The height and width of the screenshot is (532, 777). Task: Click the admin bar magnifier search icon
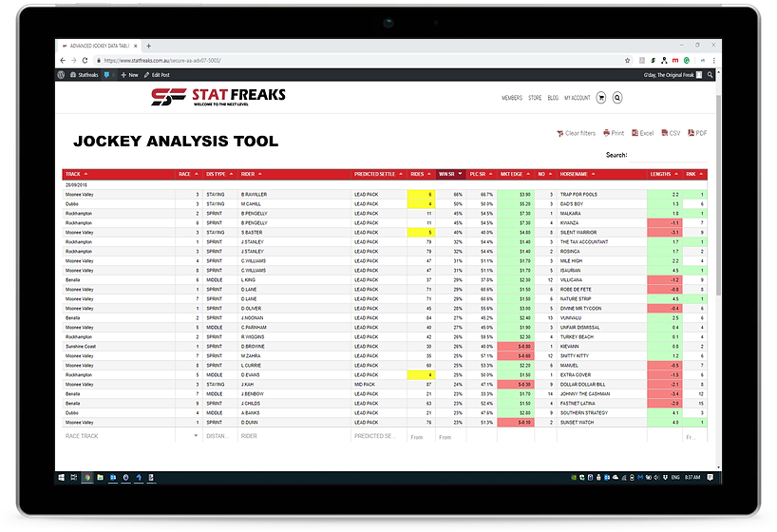pyautogui.click(x=710, y=75)
